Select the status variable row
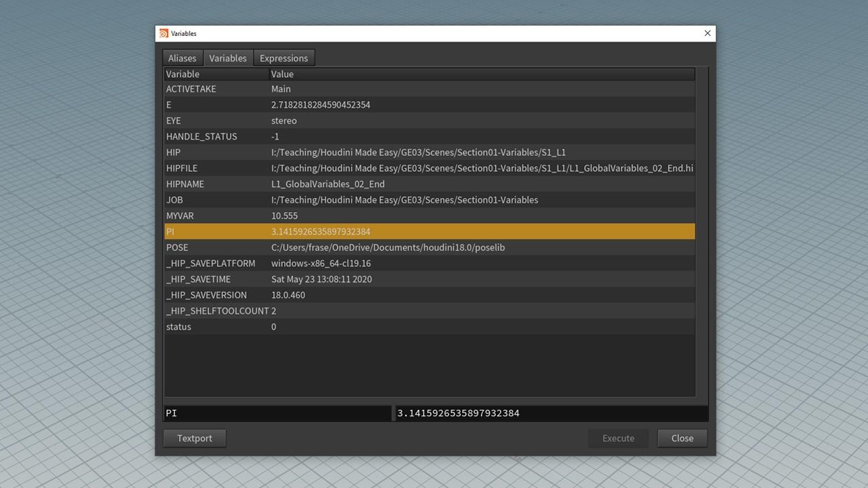 click(430, 327)
